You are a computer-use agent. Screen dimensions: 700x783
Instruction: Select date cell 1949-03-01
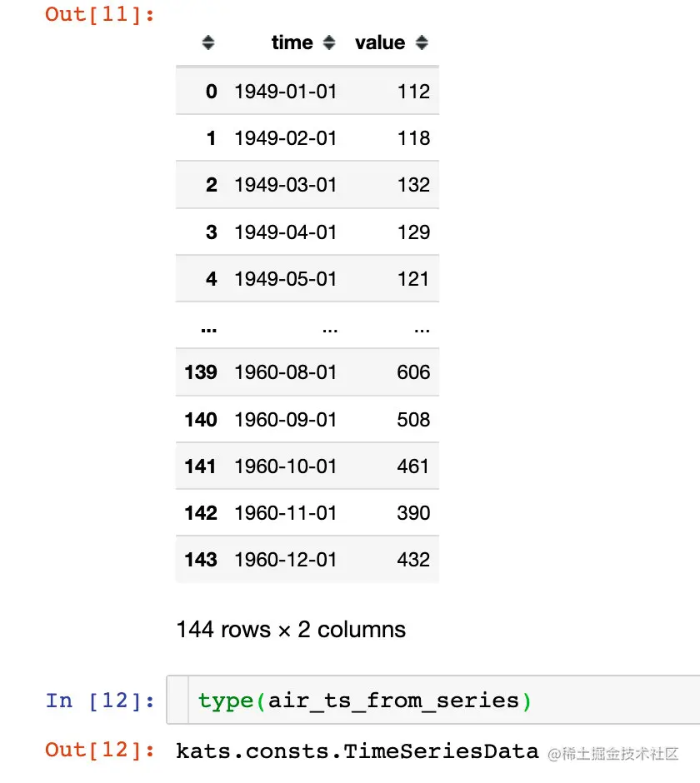[x=286, y=185]
